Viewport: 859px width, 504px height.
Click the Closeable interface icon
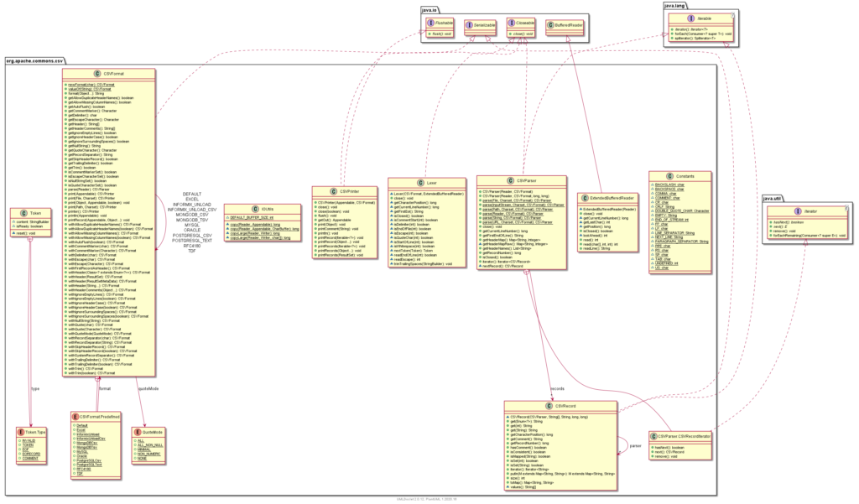pos(512,23)
